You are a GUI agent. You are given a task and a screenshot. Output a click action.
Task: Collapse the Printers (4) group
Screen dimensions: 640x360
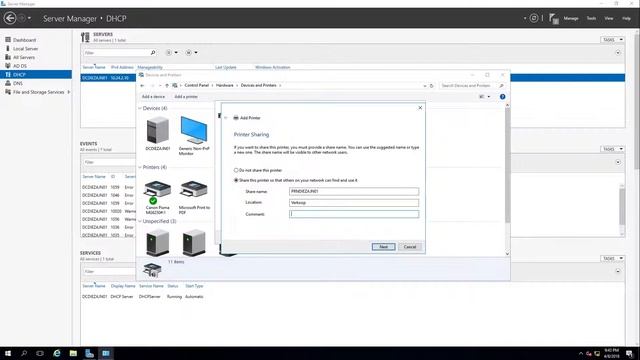pyautogui.click(x=140, y=167)
